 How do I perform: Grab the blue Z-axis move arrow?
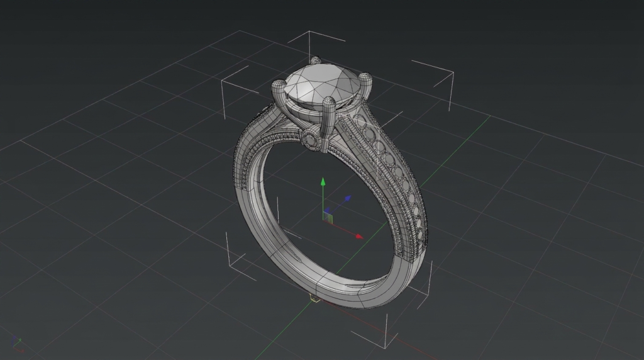click(347, 199)
